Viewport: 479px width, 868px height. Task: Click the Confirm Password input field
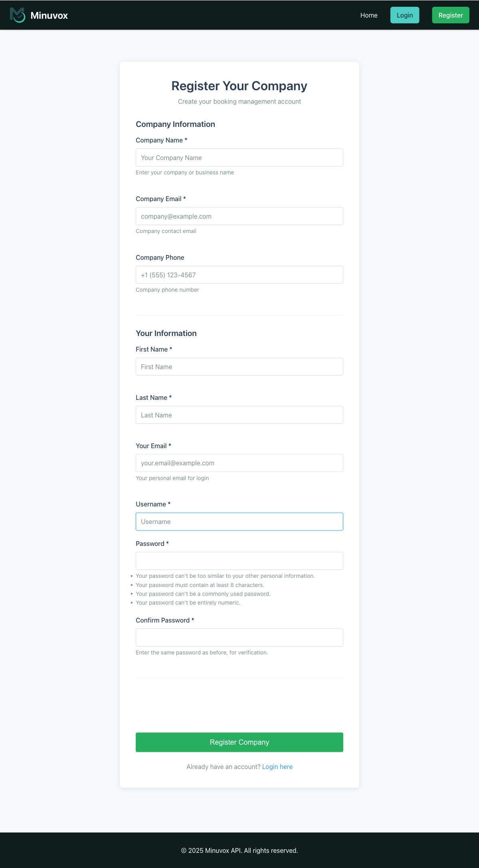click(x=239, y=637)
